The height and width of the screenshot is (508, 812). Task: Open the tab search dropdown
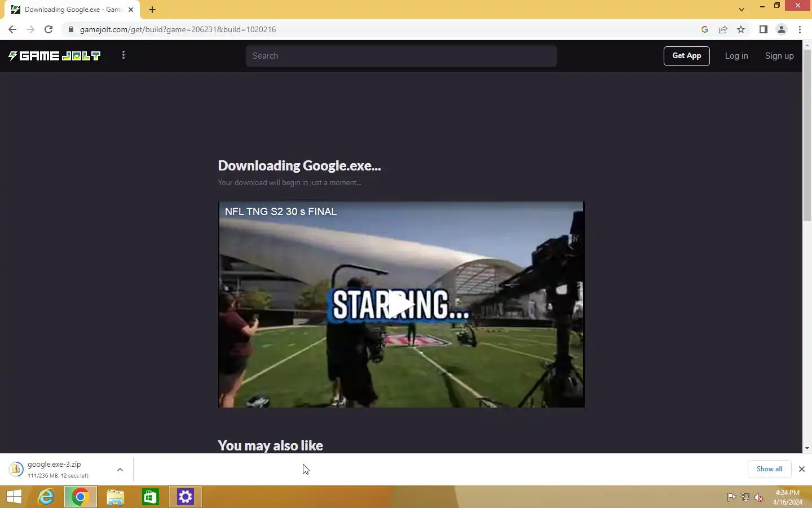pos(742,10)
